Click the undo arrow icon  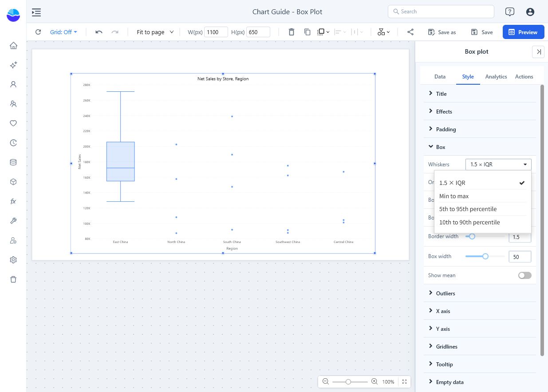(99, 32)
